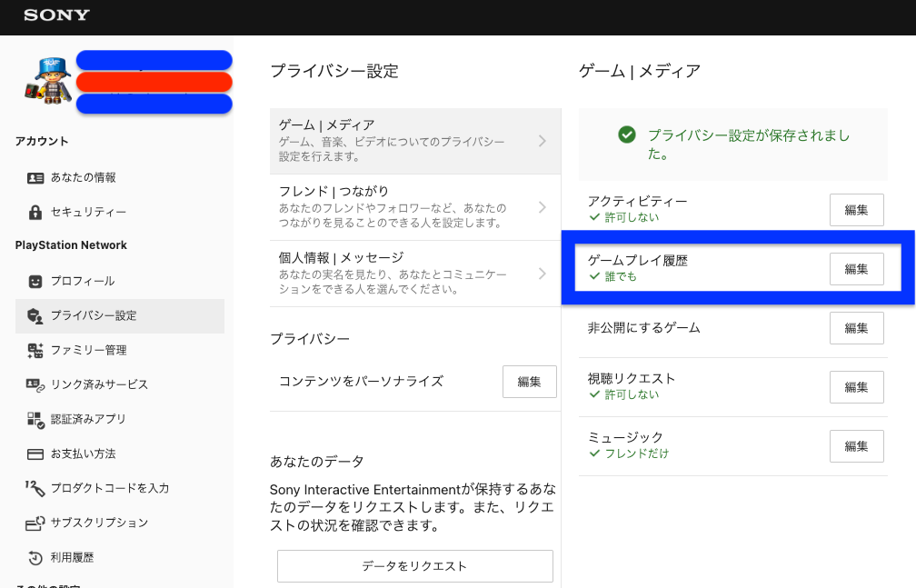Click the プライバシー設定 shield icon
The width and height of the screenshot is (916, 588).
tap(35, 315)
